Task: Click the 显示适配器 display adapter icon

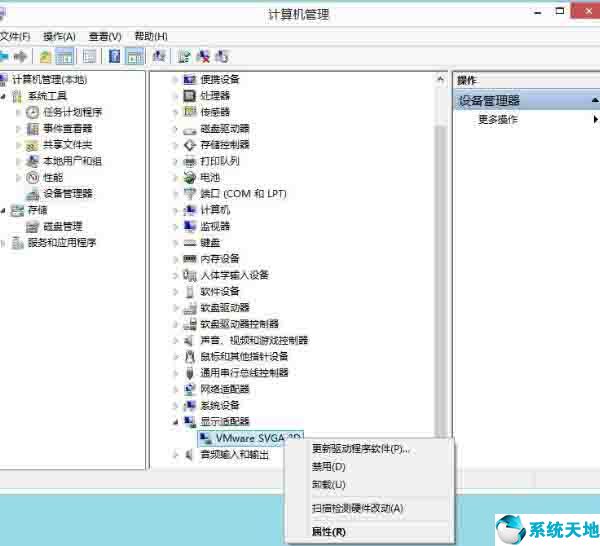Action: click(x=189, y=422)
